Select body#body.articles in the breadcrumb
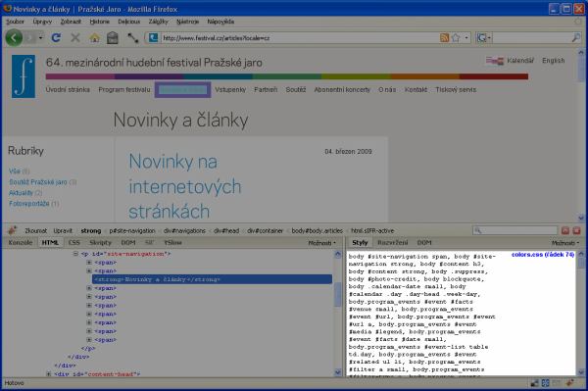This screenshot has width=588, height=391. point(318,231)
